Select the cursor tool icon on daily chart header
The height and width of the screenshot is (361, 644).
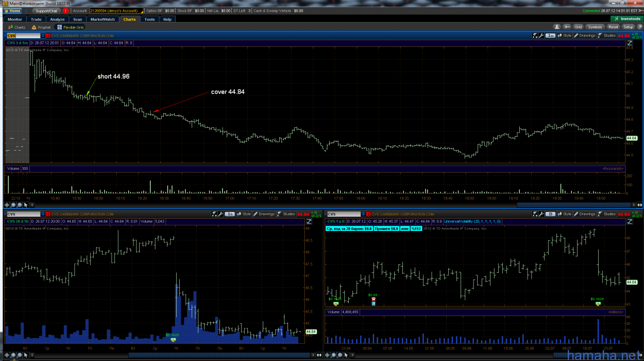(535, 214)
